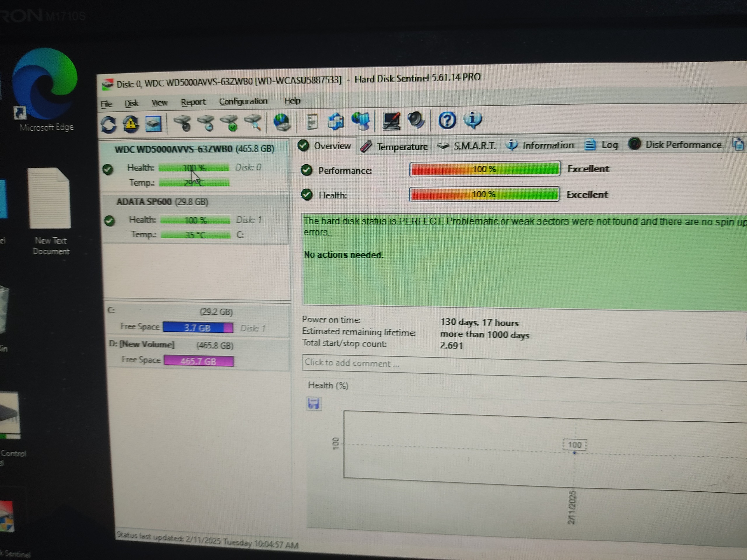
Task: Open the Help menu
Action: coord(292,101)
